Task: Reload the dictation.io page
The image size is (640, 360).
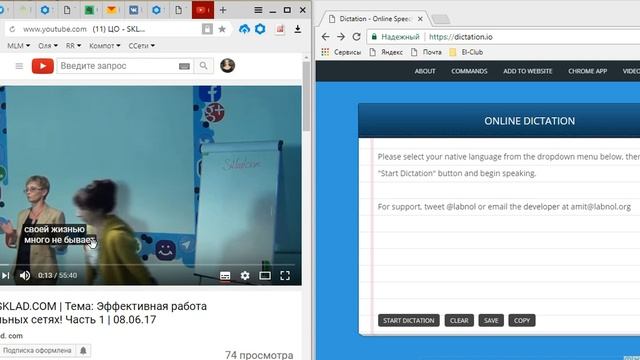Action: [356, 37]
